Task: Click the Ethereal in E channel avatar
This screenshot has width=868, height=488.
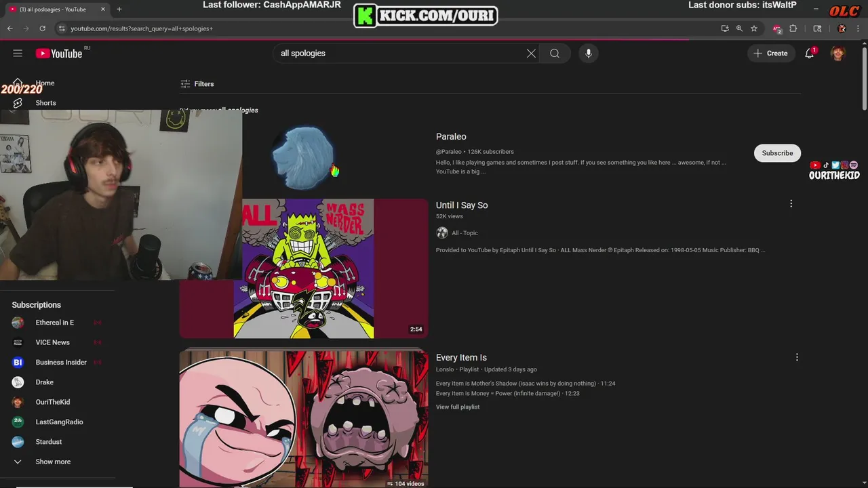Action: pos(18,323)
